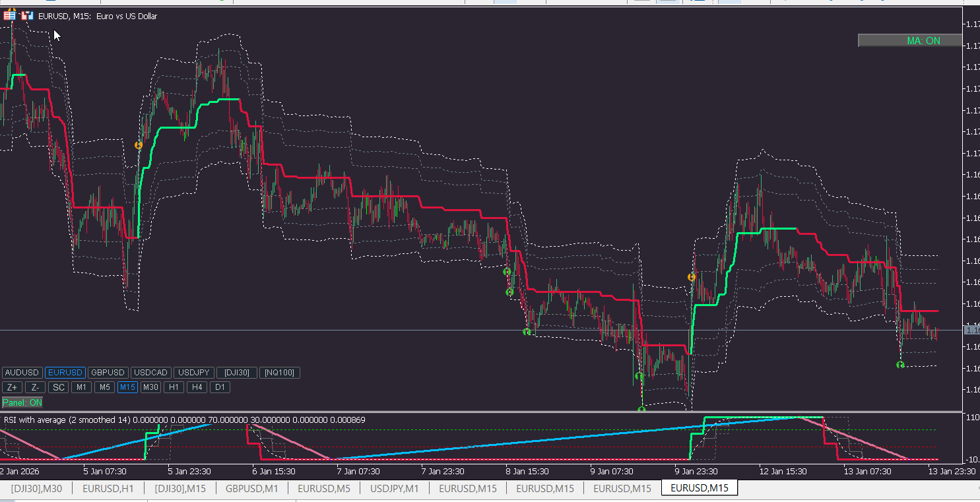Toggle the Panel: ON button

point(22,402)
